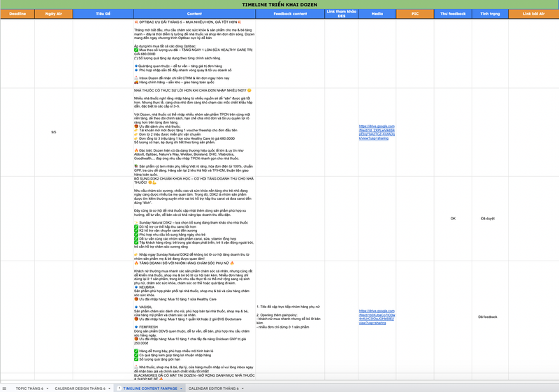Select the TĂNG DOANH SỐ VỚI NHÓM HÀNG content cell
Screen dimensions: 559x392
[x=194, y=317]
